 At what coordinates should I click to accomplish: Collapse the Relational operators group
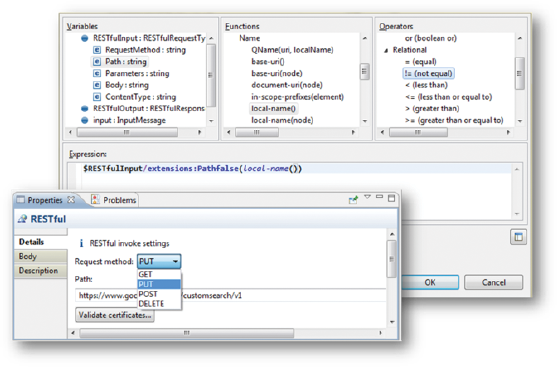click(x=386, y=51)
